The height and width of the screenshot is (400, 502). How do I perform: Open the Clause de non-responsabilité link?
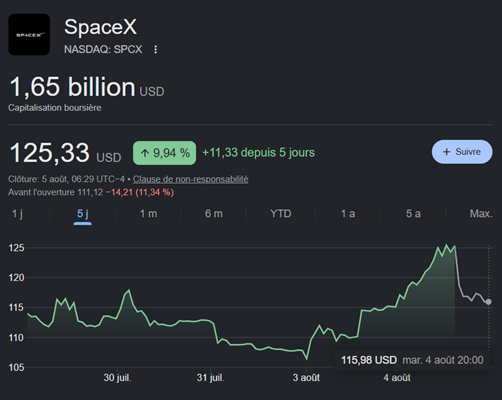[x=190, y=179]
